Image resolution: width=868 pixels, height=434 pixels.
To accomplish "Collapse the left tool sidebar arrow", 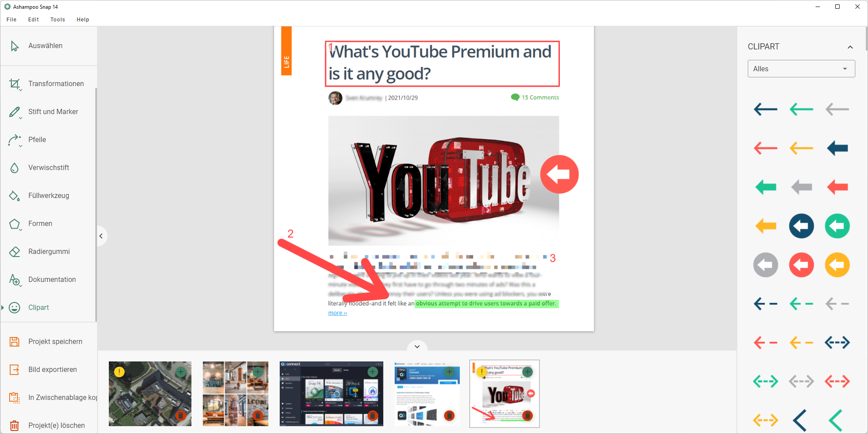I will point(101,236).
